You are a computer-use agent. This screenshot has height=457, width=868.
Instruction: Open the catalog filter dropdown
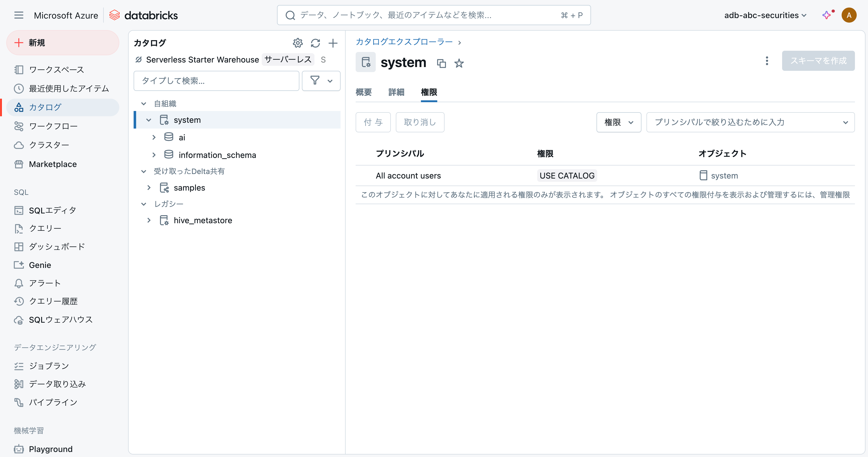[x=321, y=81]
